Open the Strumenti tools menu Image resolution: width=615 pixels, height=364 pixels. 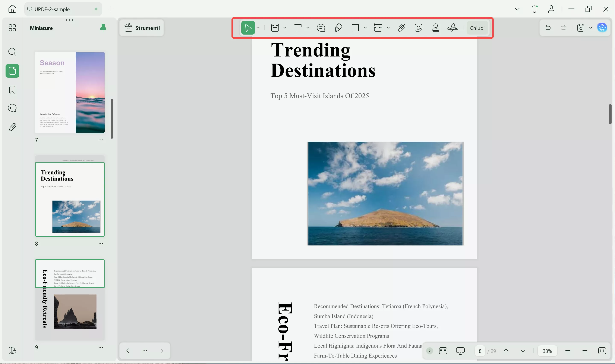coord(142,28)
